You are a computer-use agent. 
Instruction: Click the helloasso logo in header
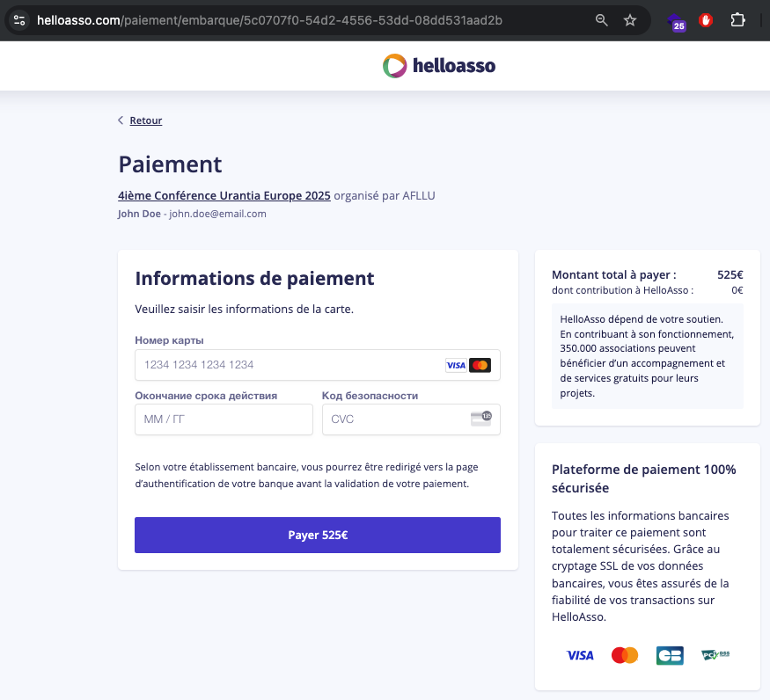pos(439,66)
